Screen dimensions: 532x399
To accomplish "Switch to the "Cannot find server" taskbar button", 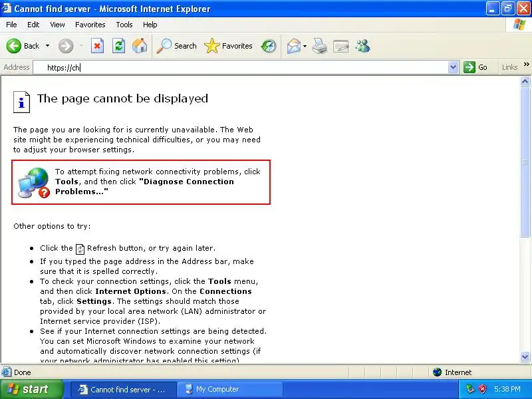I will 124,390.
